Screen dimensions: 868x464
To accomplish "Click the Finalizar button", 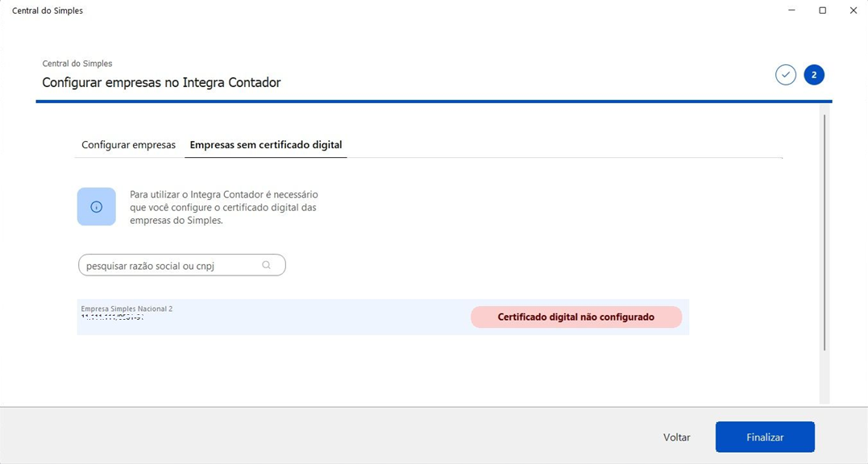I will [x=765, y=437].
